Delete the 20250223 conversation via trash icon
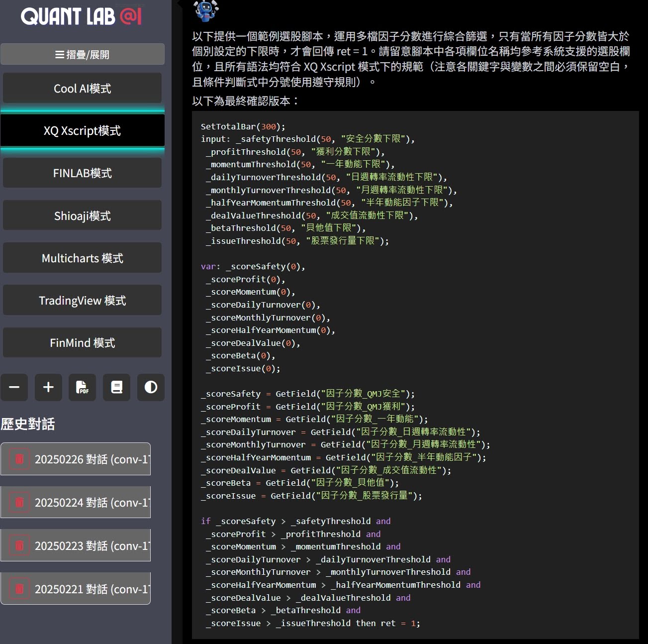Image resolution: width=648 pixels, height=644 pixels. point(19,545)
